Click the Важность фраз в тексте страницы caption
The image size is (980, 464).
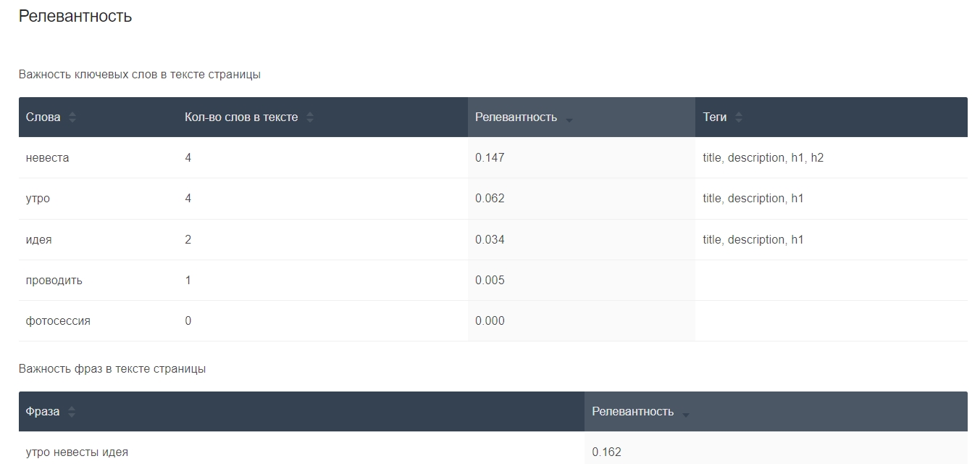pyautogui.click(x=112, y=369)
